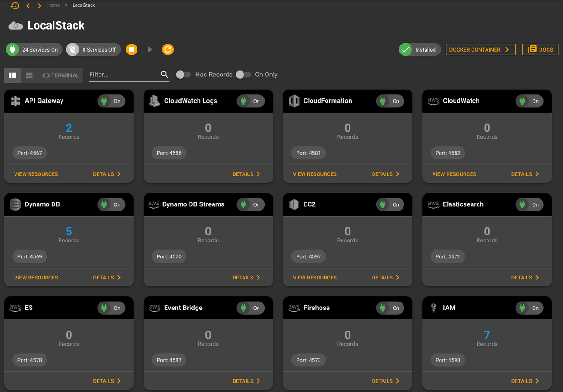Image resolution: width=563 pixels, height=392 pixels.
Task: Click LocalStack in the breadcrumb
Action: click(84, 5)
